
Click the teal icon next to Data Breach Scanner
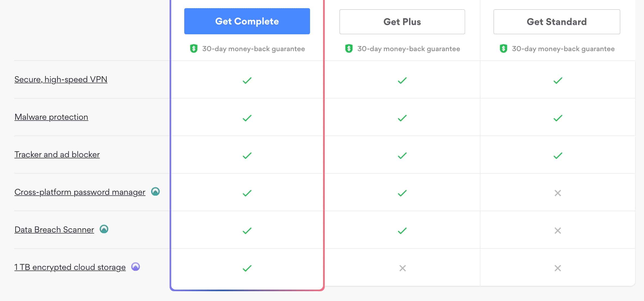point(104,229)
